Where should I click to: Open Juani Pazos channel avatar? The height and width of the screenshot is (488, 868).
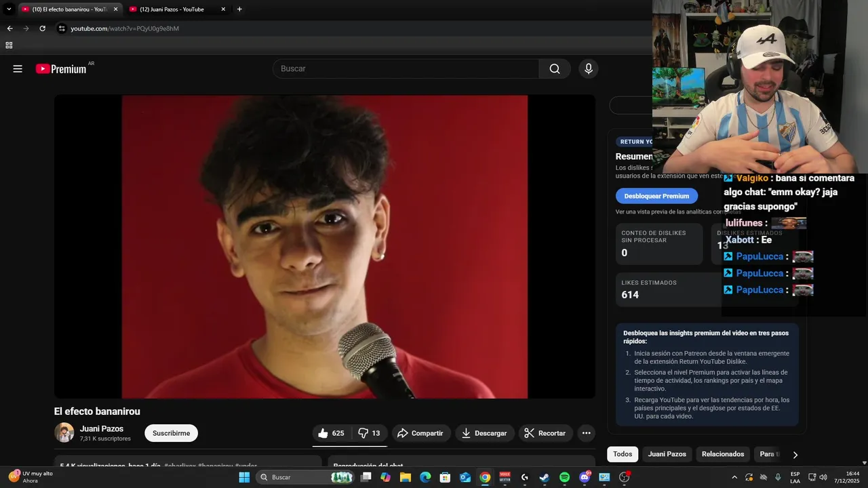[64, 432]
